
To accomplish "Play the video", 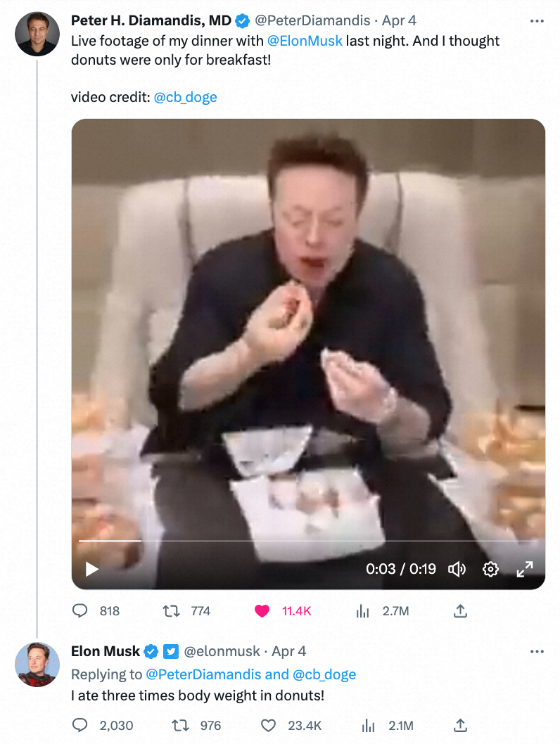I will 92,569.
